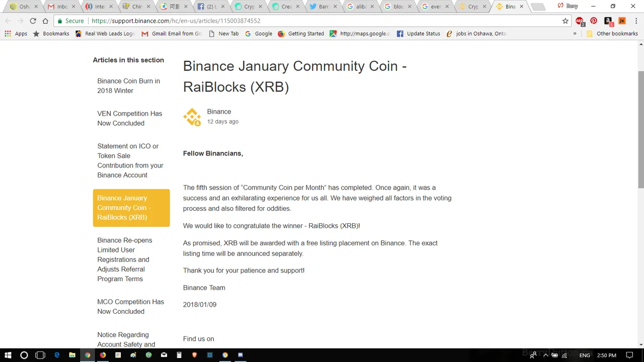The height and width of the screenshot is (362, 644).
Task: Click the Binance logo avatar
Action: (x=192, y=117)
